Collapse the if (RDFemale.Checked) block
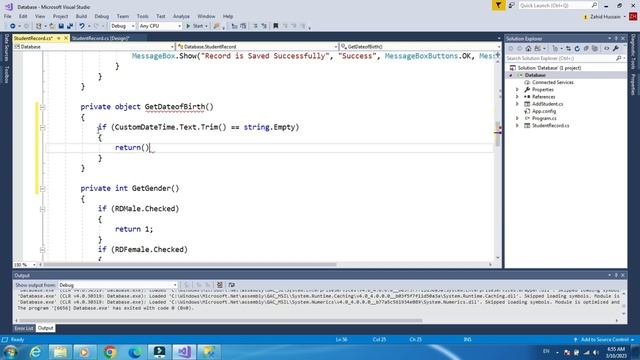Image resolution: width=640 pixels, height=360 pixels. pyautogui.click(x=42, y=250)
